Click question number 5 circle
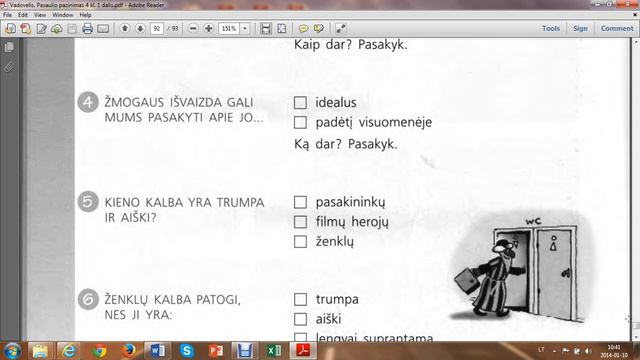640x360 pixels. [88, 202]
